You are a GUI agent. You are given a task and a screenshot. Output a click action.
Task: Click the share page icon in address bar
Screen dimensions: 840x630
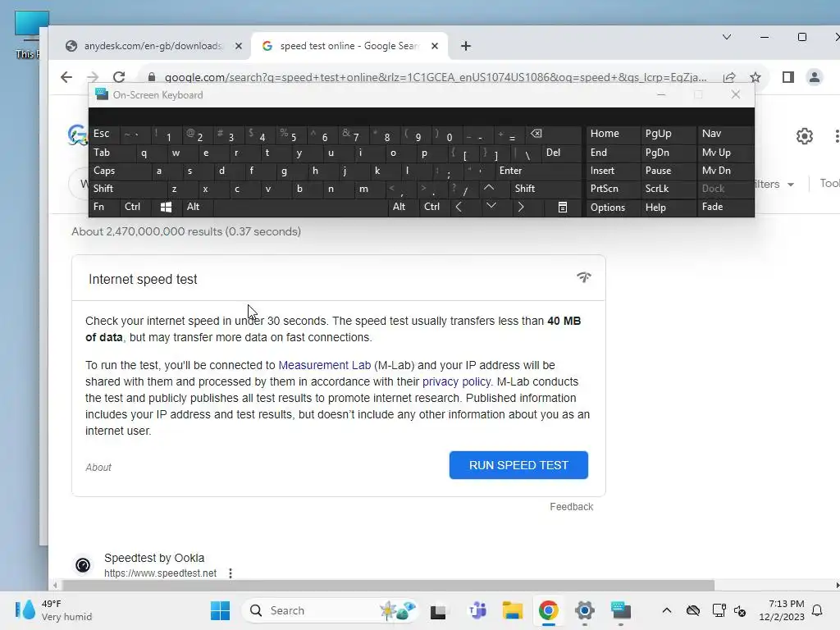point(729,77)
